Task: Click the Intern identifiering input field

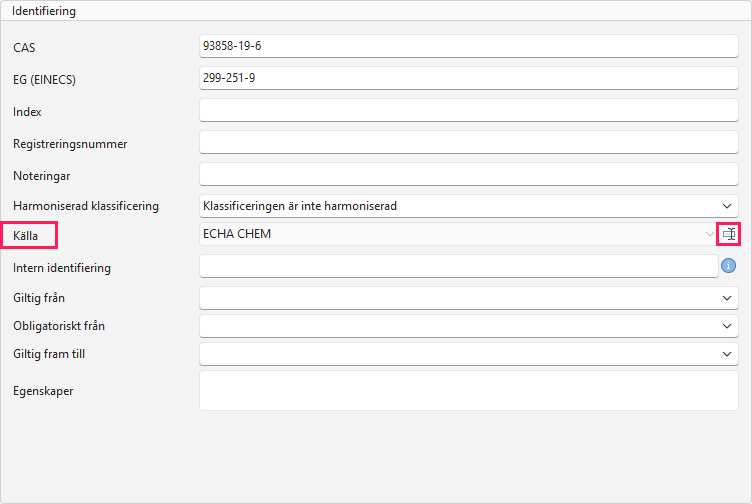Action: click(x=458, y=266)
